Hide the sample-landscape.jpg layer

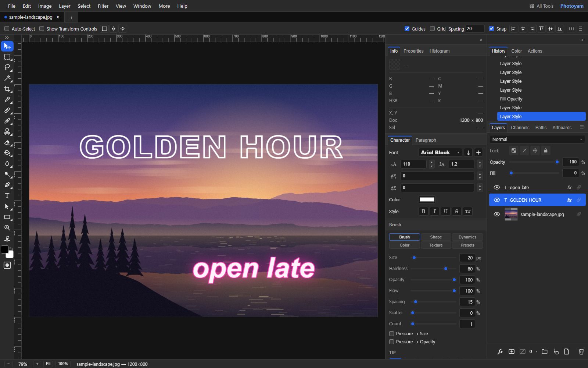tap(497, 214)
